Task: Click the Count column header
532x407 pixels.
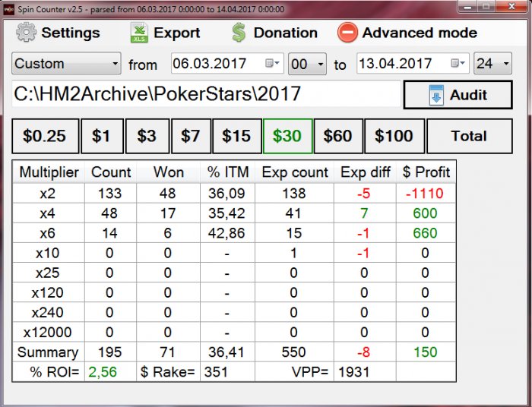Action: click(x=111, y=172)
